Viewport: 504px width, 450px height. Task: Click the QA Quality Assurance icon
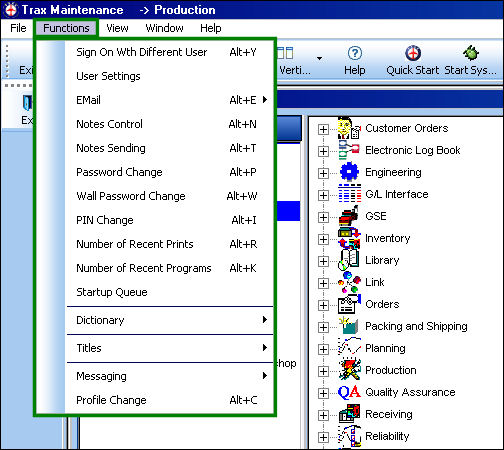pyautogui.click(x=349, y=392)
